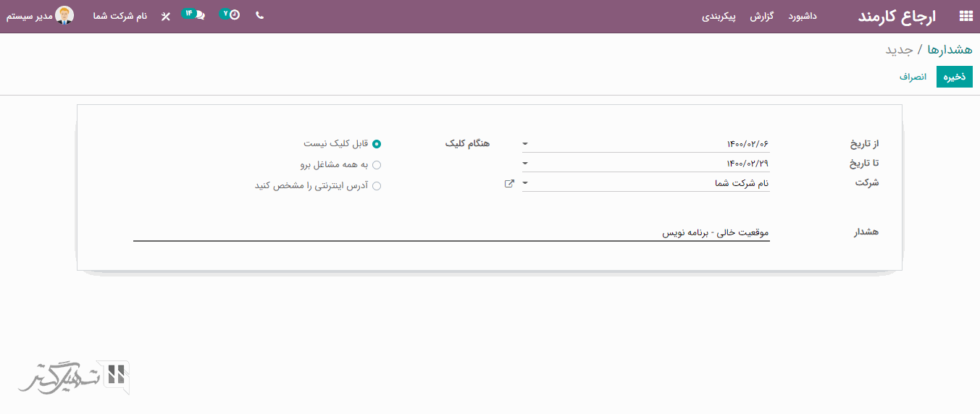Viewport: 980px width, 414px height.
Task: Select the قابل کلیک نیست radio option
Action: (x=377, y=144)
